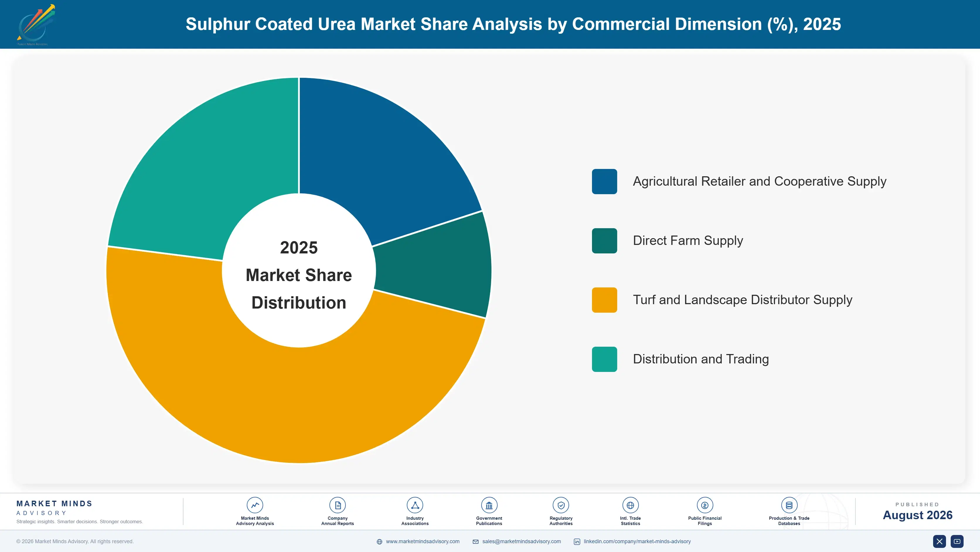Click the Production & Trade Databases icon
The height and width of the screenshot is (552, 980).
[x=789, y=505]
